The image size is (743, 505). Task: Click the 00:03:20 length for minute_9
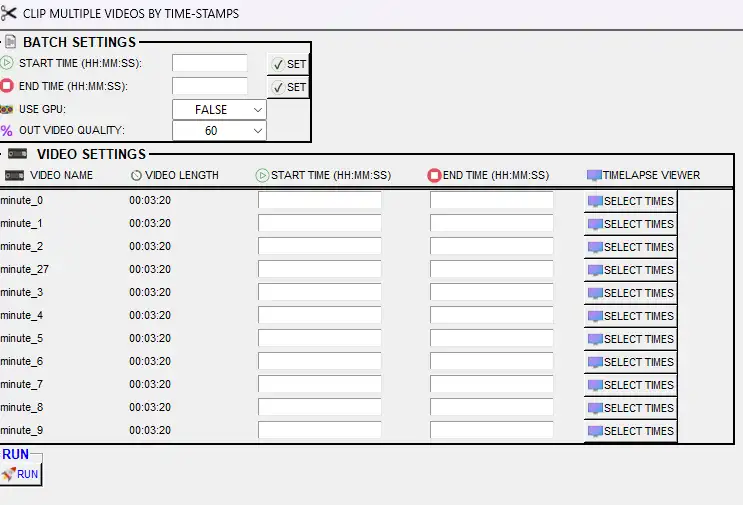click(x=150, y=430)
